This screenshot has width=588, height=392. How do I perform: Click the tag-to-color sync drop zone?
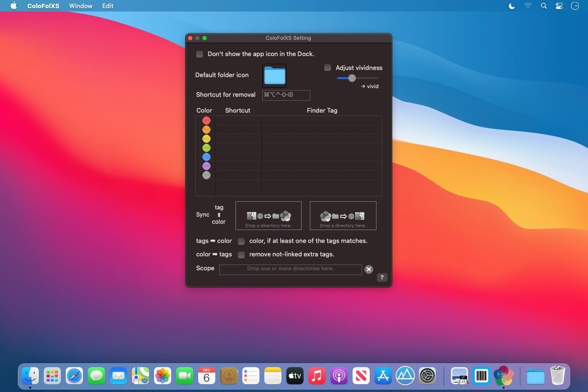[x=269, y=216]
